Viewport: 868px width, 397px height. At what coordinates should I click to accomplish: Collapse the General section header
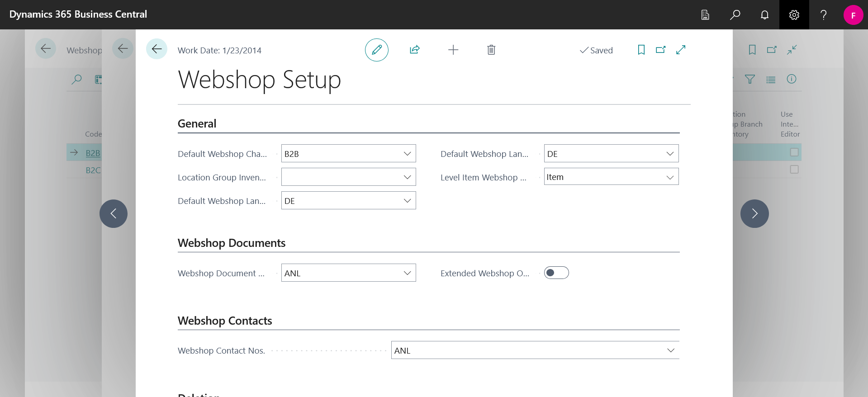coord(197,123)
